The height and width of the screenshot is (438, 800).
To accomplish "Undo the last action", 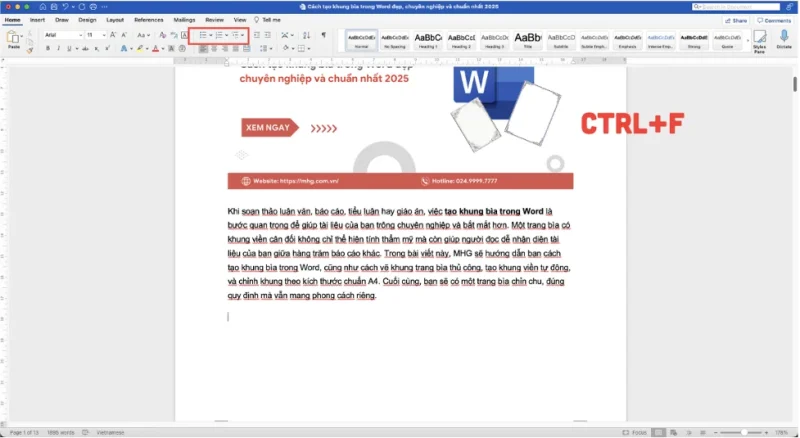I will (x=65, y=7).
